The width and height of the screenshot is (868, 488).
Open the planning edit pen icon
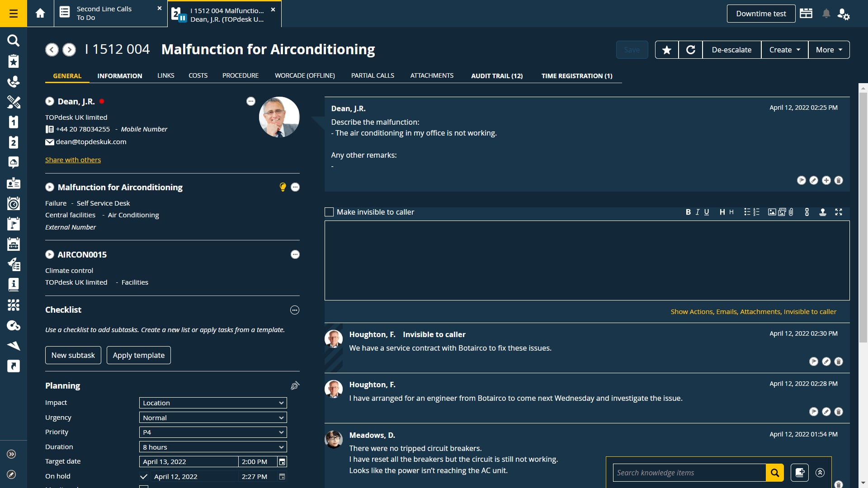[295, 385]
